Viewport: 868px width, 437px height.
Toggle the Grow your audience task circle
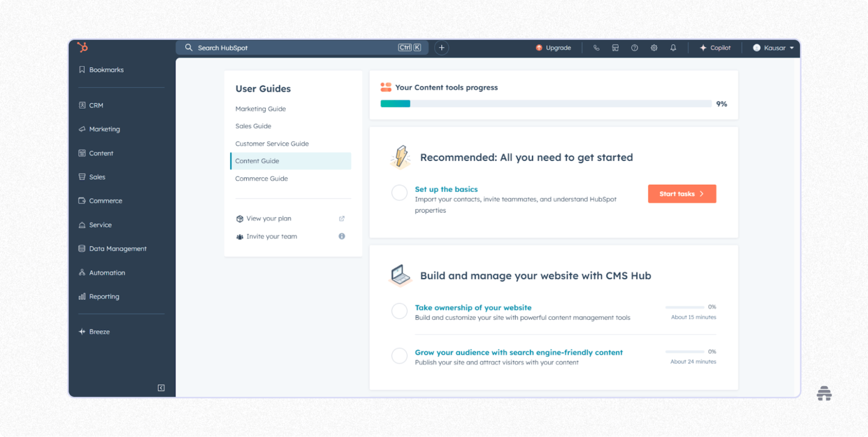point(399,356)
